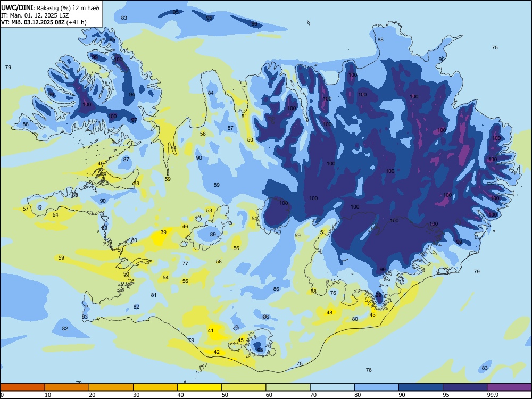532x399 pixels.
Task: Click the humidity value 39 on the map
Action: [x=163, y=232]
